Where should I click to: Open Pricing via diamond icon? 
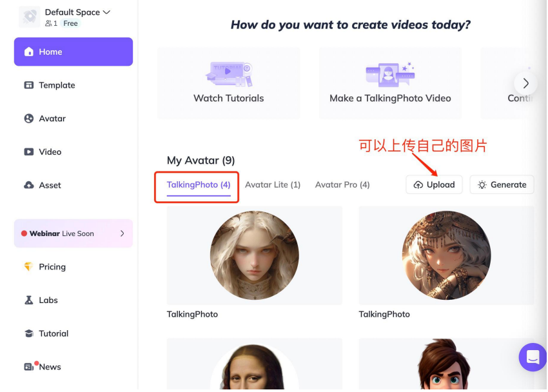(x=29, y=267)
